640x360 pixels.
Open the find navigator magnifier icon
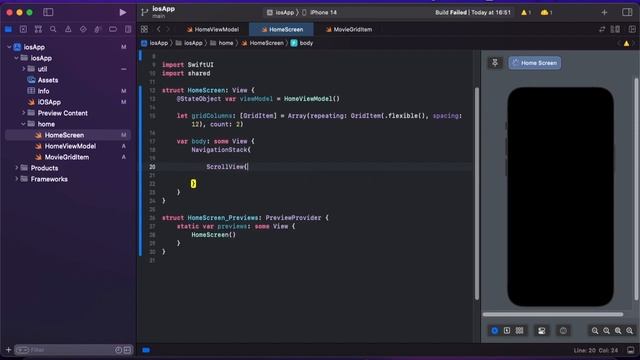click(x=53, y=29)
